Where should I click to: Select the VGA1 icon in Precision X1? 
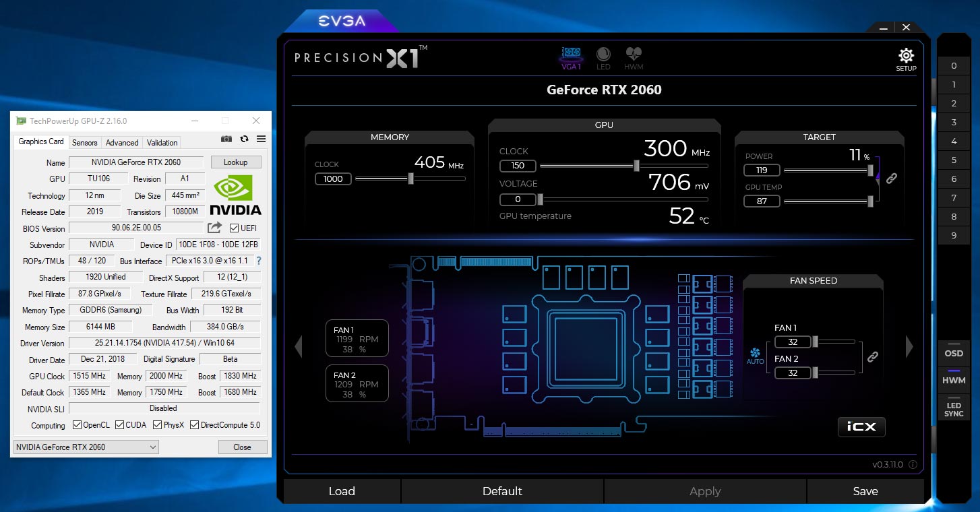(572, 59)
